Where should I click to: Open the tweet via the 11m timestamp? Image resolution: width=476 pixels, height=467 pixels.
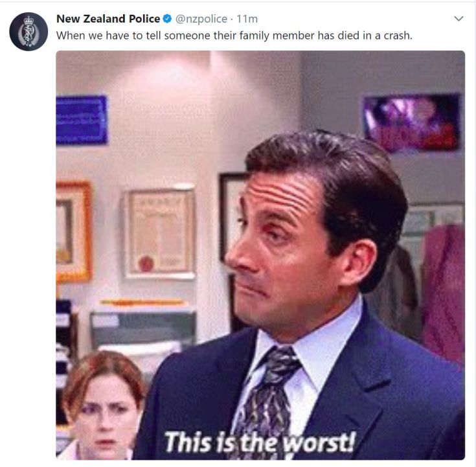[x=247, y=19]
